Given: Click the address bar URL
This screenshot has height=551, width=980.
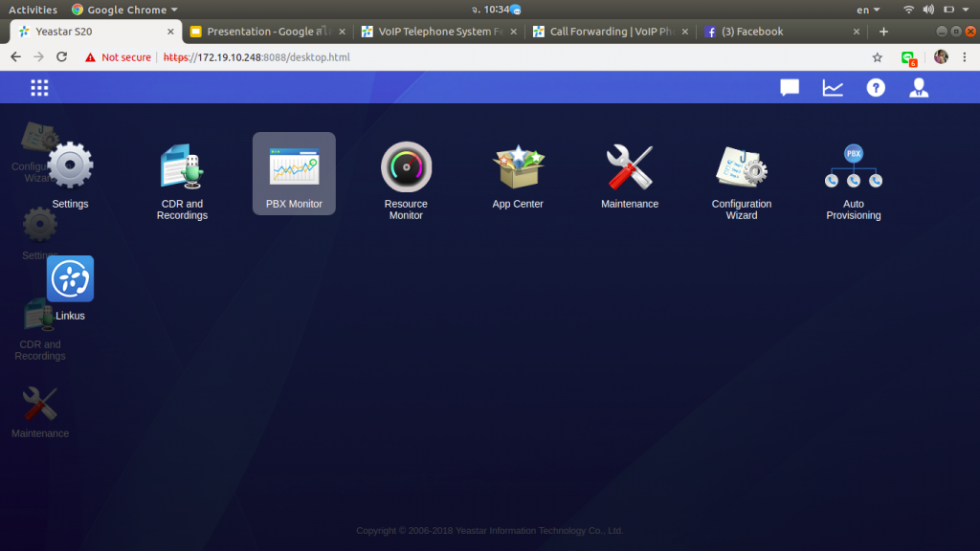Looking at the screenshot, I should (x=256, y=56).
